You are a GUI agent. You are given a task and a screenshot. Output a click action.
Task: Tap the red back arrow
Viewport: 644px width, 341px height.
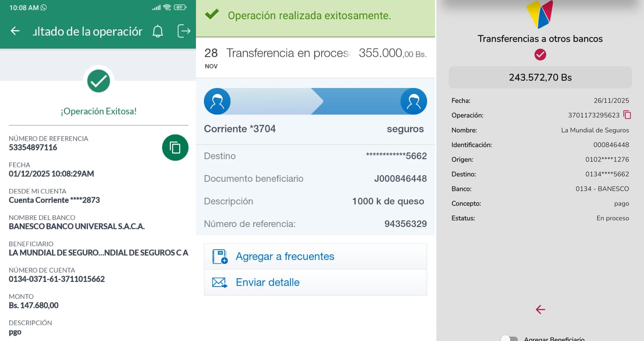pos(540,310)
